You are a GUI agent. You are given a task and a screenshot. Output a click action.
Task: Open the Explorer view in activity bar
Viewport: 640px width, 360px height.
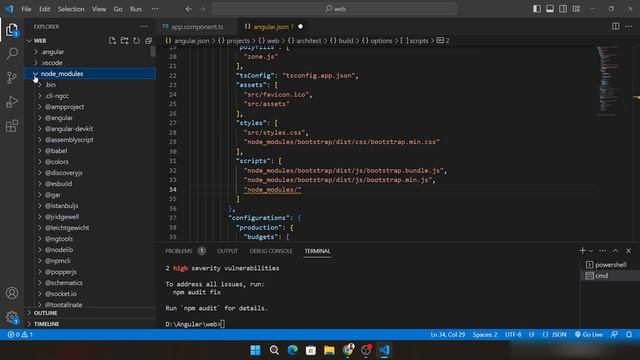12,30
